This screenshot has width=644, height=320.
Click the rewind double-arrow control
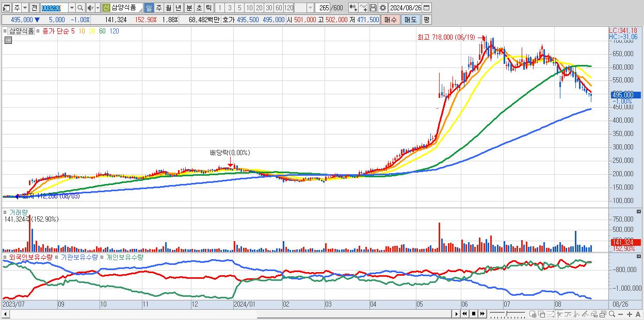[464, 314]
